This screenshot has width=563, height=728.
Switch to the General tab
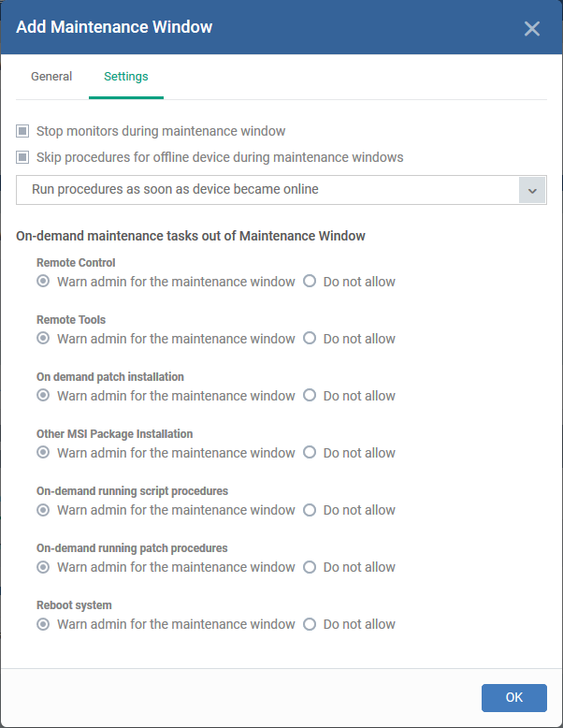51,76
